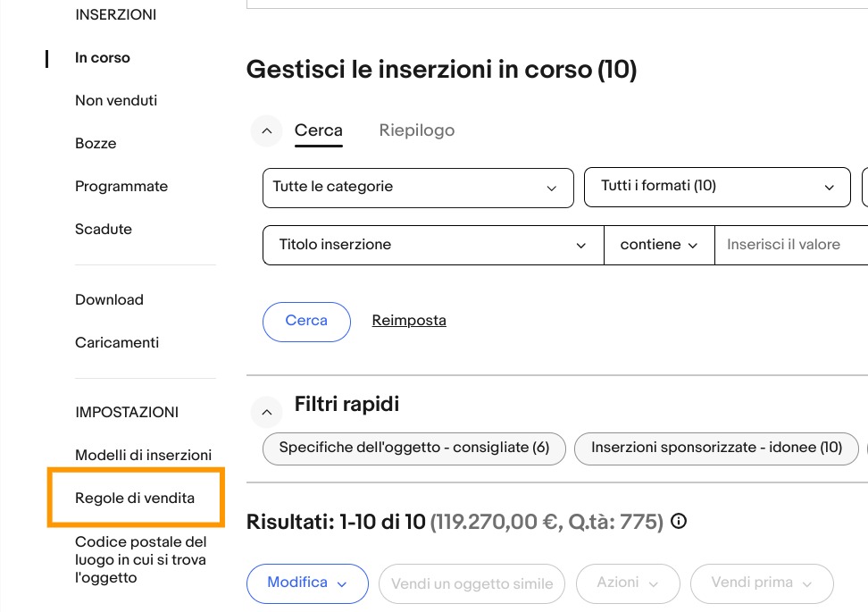This screenshot has width=868, height=612.
Task: Switch to the Riepilogo tab
Action: [417, 130]
